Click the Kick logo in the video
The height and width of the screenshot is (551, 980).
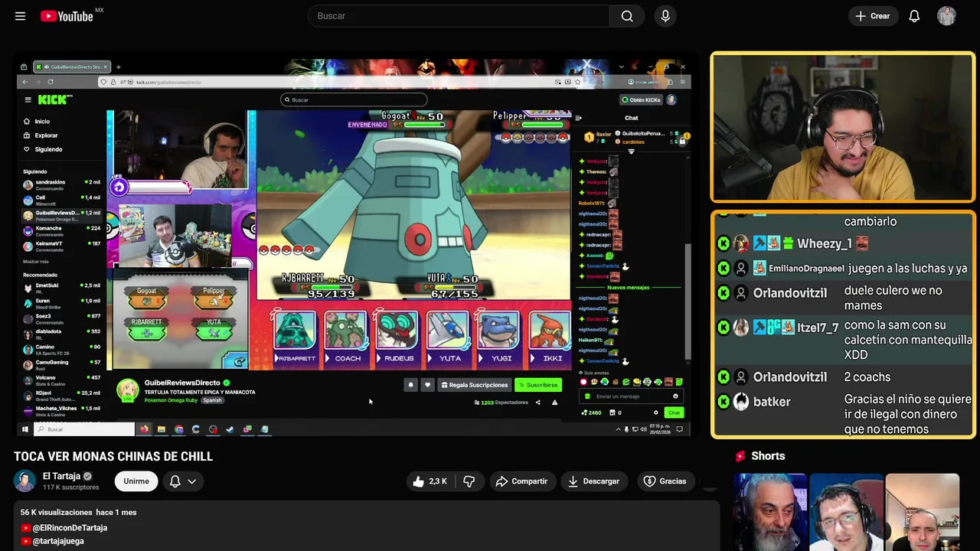point(54,99)
